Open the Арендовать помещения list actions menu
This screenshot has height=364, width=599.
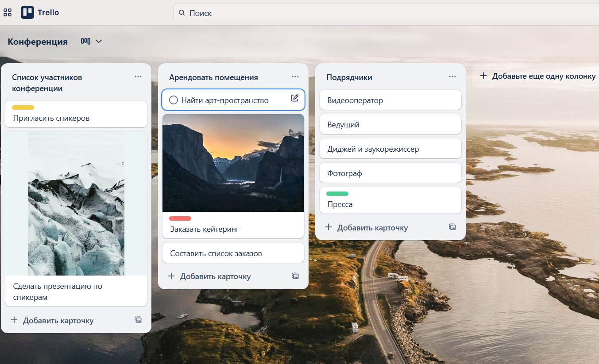click(295, 77)
